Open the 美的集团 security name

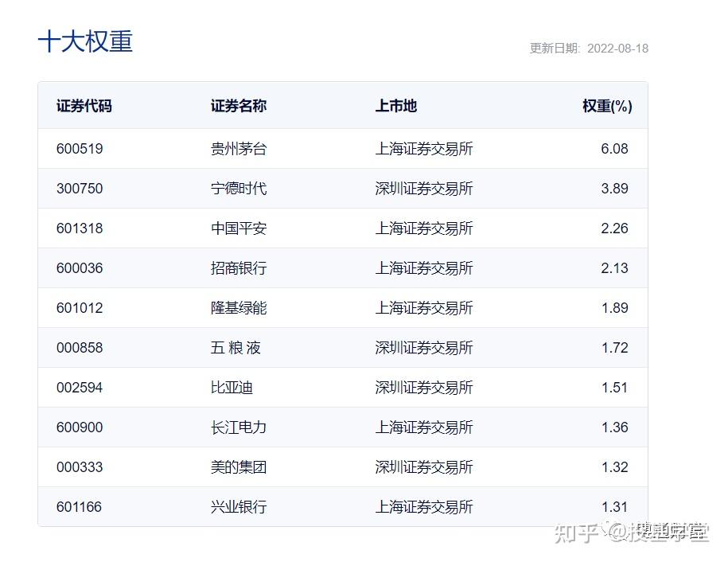(x=238, y=467)
